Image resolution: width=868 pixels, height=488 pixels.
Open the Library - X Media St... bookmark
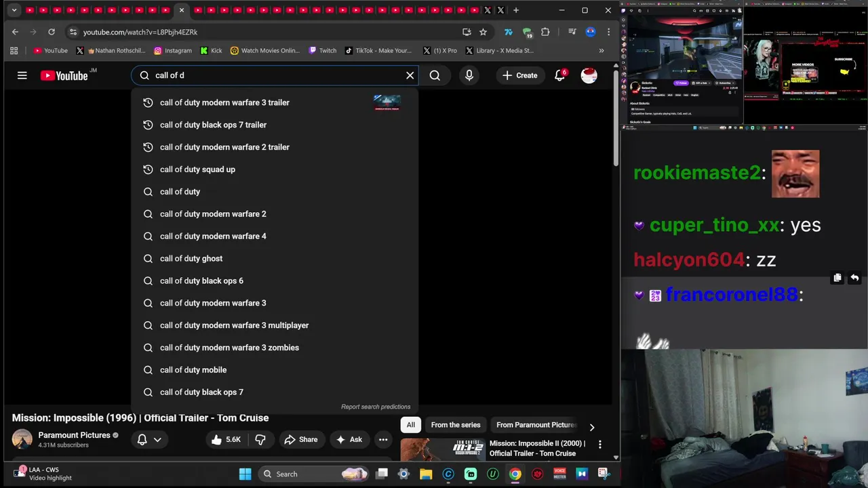coord(500,50)
